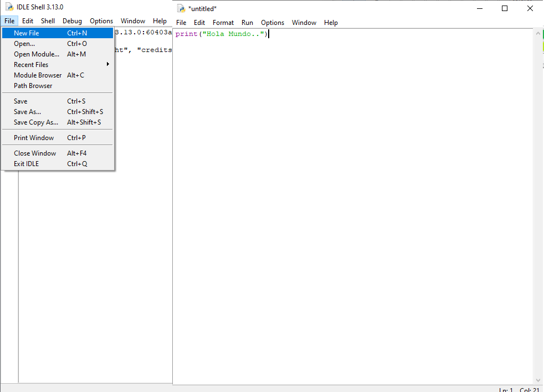The height and width of the screenshot is (392, 544).
Task: Open Options menu in IDLE Shell window
Action: point(101,21)
